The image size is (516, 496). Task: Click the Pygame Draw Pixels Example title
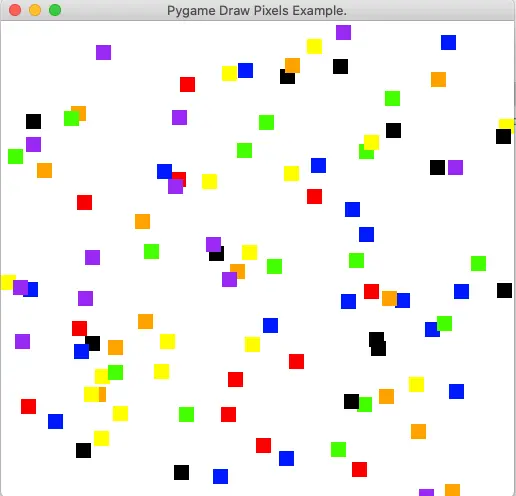[257, 11]
